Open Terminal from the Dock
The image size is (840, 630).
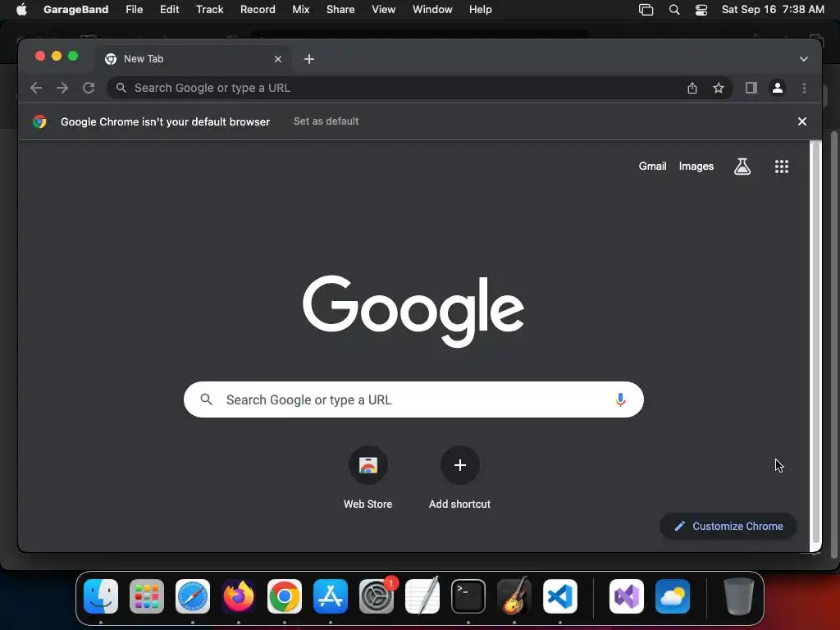click(468, 596)
